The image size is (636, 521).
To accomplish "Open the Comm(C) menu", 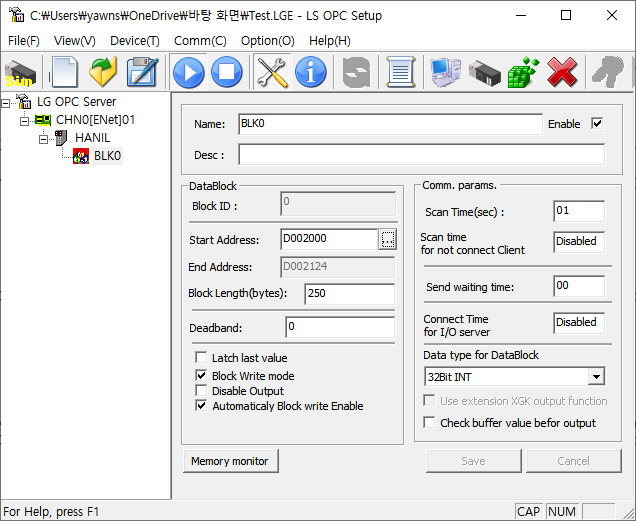I will [x=200, y=41].
